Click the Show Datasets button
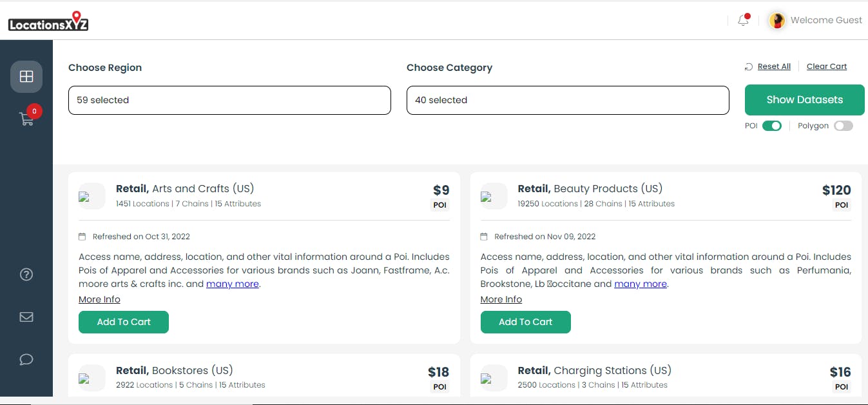Image resolution: width=868 pixels, height=405 pixels. [805, 100]
